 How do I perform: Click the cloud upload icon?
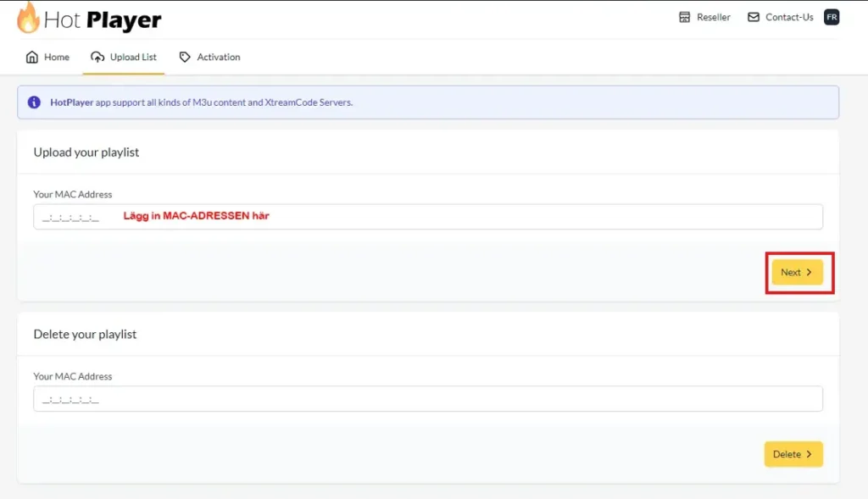pos(97,58)
